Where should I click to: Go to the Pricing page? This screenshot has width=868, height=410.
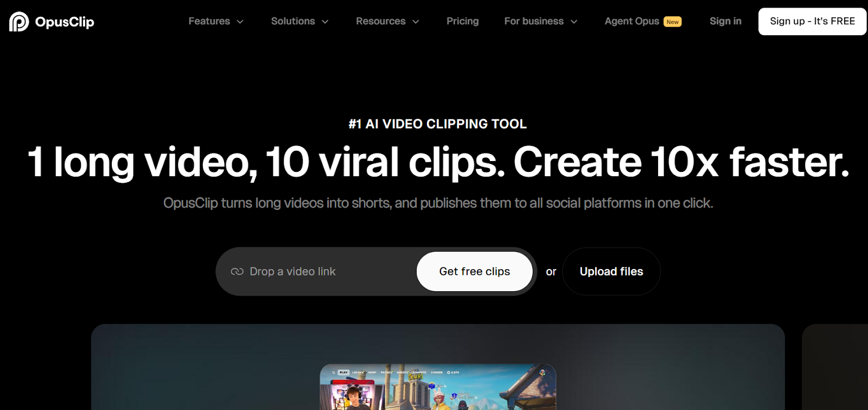pos(463,21)
